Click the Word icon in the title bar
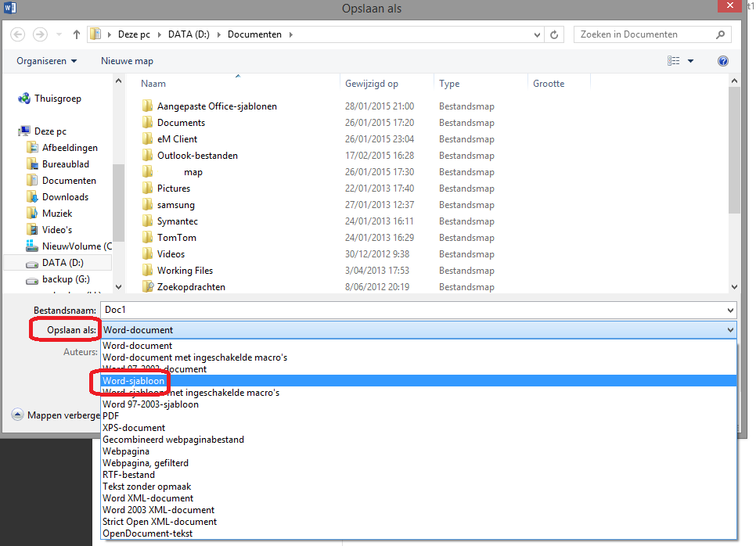Image resolution: width=756 pixels, height=546 pixels. 9,8
